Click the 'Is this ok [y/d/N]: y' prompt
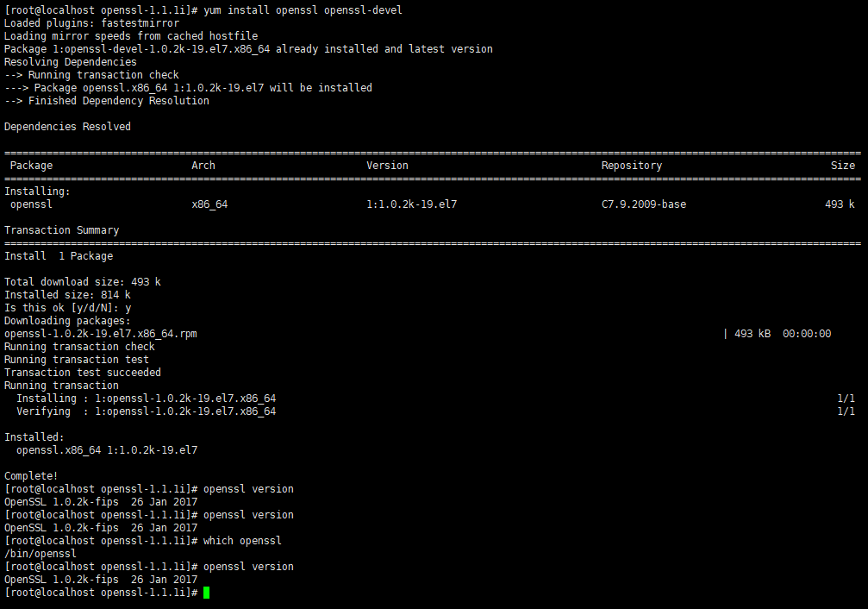The width and height of the screenshot is (868, 609). 67,308
